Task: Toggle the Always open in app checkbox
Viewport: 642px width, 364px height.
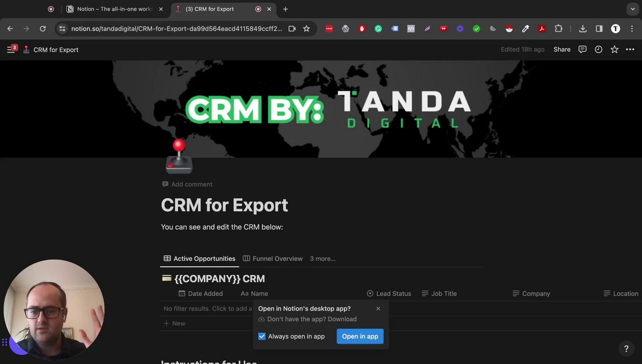Action: 262,336
